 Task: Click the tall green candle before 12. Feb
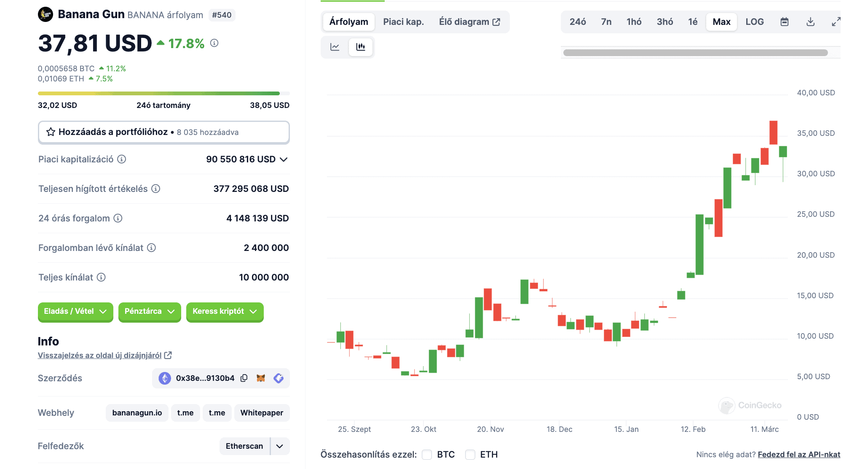(x=699, y=245)
